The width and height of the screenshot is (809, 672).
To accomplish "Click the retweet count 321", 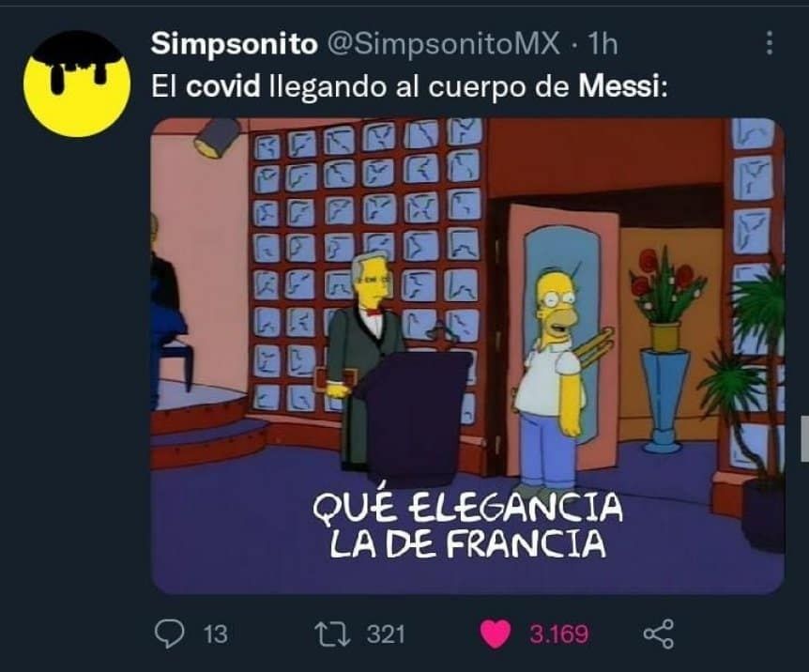I will point(386,634).
